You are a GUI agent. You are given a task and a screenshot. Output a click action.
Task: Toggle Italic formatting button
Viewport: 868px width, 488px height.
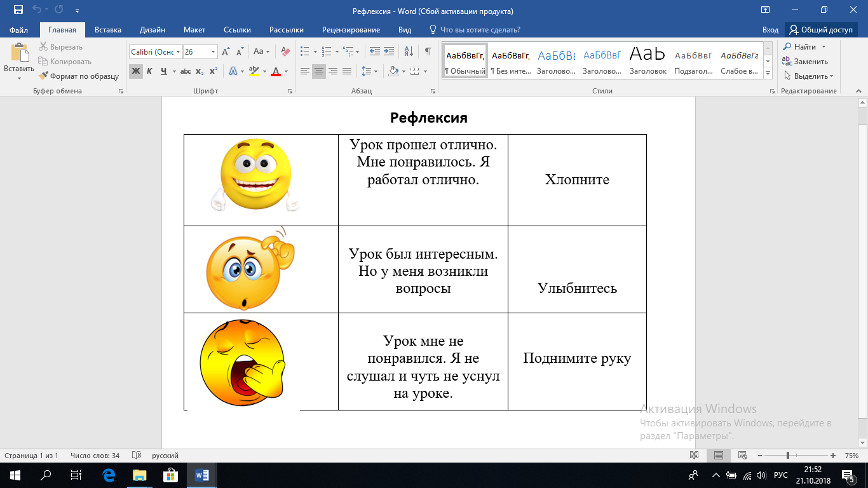149,71
